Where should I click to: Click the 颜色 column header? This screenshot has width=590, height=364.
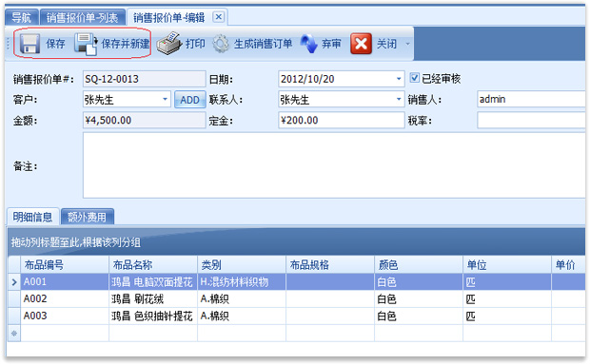[x=419, y=265]
